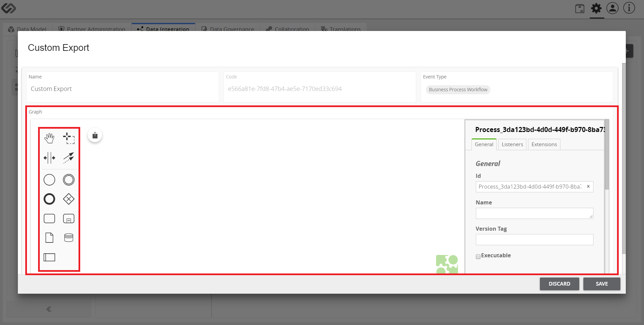The width and height of the screenshot is (644, 325).
Task: Create an Intermediate/Boundary Event
Action: pos(69,180)
